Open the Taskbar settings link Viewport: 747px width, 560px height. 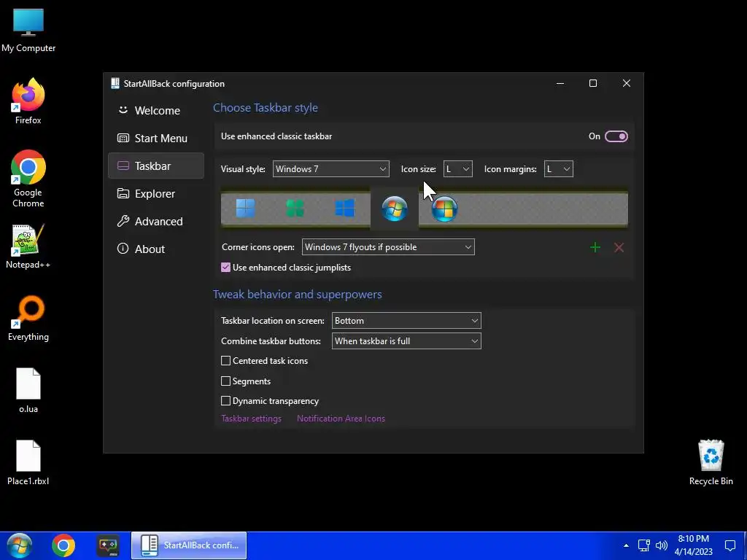pyautogui.click(x=251, y=419)
